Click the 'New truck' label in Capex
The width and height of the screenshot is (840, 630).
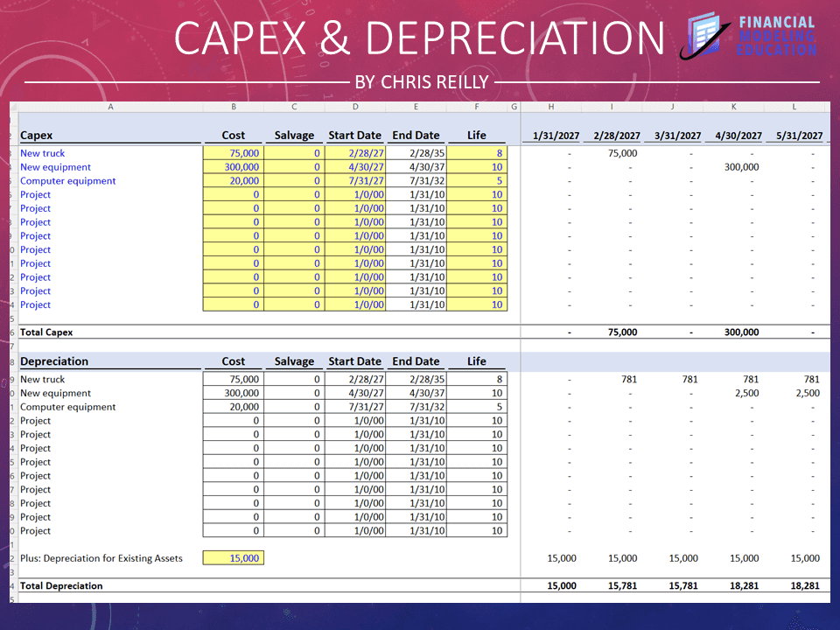click(x=42, y=153)
